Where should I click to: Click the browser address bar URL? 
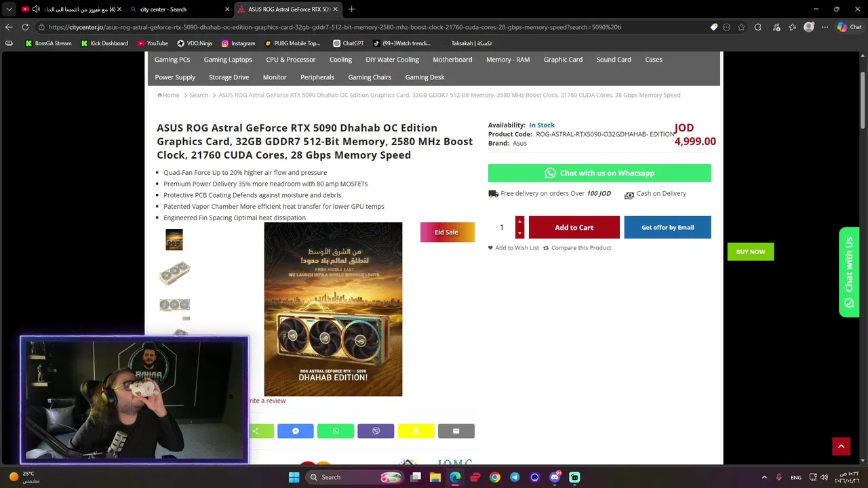click(335, 27)
